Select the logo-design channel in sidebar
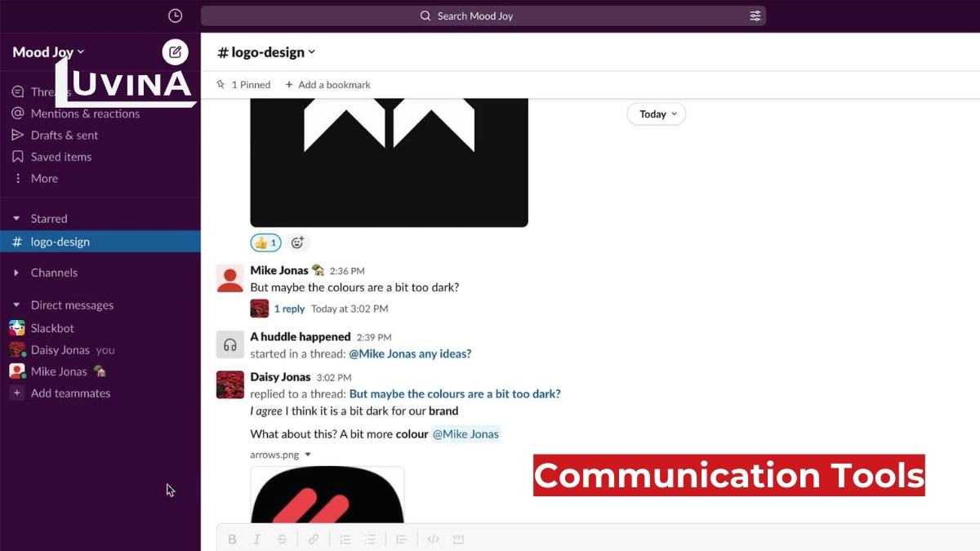The width and height of the screenshot is (980, 551). click(x=60, y=242)
